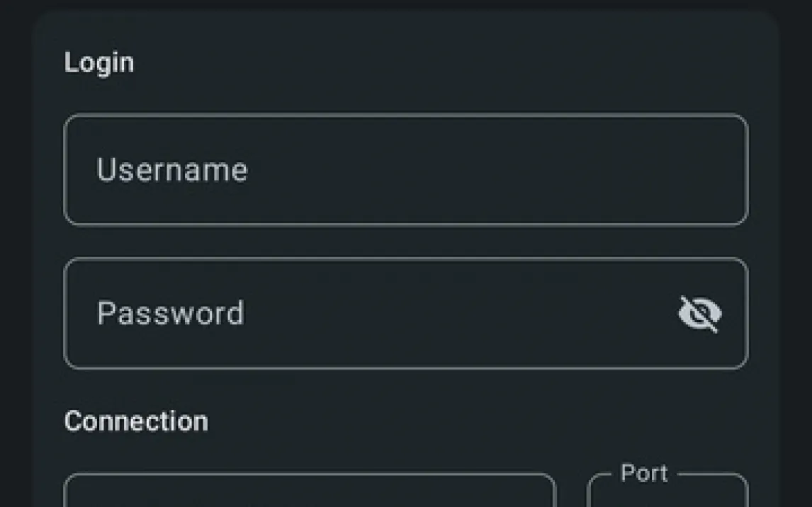Click the Username placeholder text
Image resolution: width=812 pixels, height=507 pixels.
point(172,170)
